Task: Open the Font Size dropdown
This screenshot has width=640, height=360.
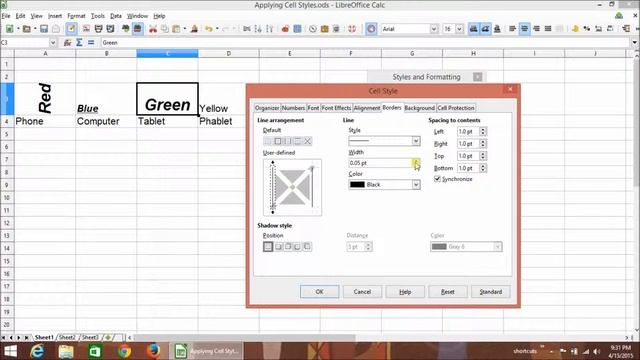Action: point(459,29)
